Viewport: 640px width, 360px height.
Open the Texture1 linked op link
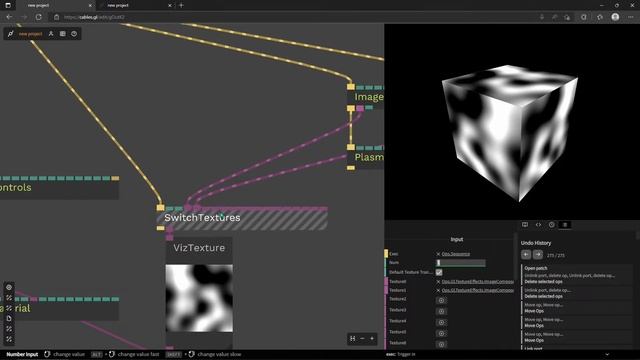pos(478,291)
